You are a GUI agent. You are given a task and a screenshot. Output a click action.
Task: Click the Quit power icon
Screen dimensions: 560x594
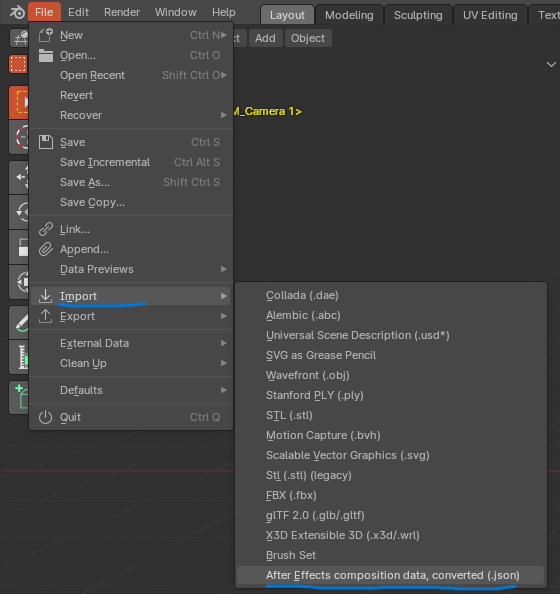click(45, 417)
